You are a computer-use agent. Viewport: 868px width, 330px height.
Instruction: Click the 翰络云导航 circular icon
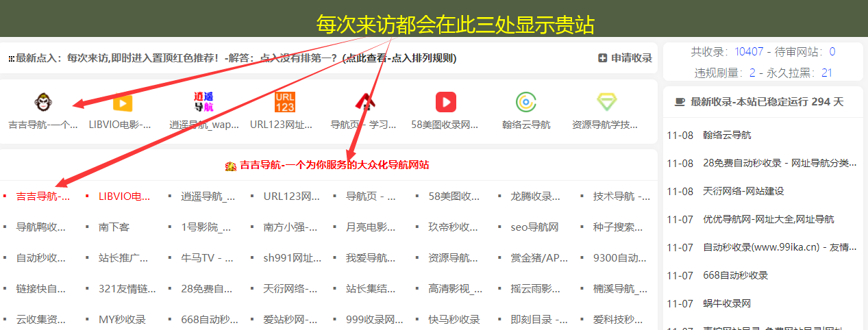(x=526, y=103)
